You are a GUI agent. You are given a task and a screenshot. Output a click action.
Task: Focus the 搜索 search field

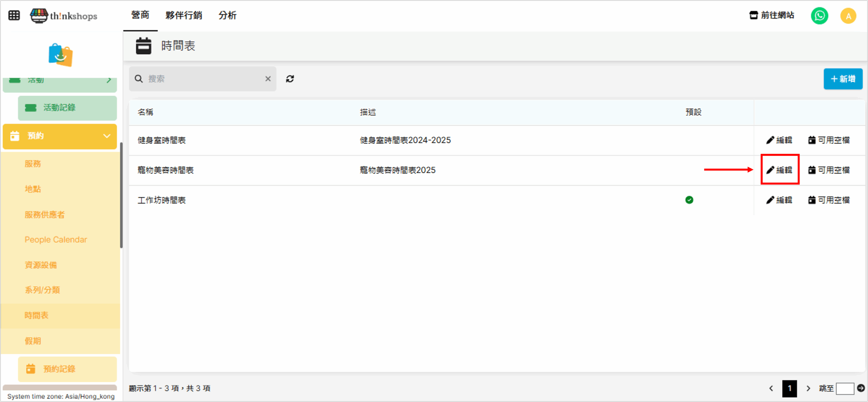tap(203, 79)
